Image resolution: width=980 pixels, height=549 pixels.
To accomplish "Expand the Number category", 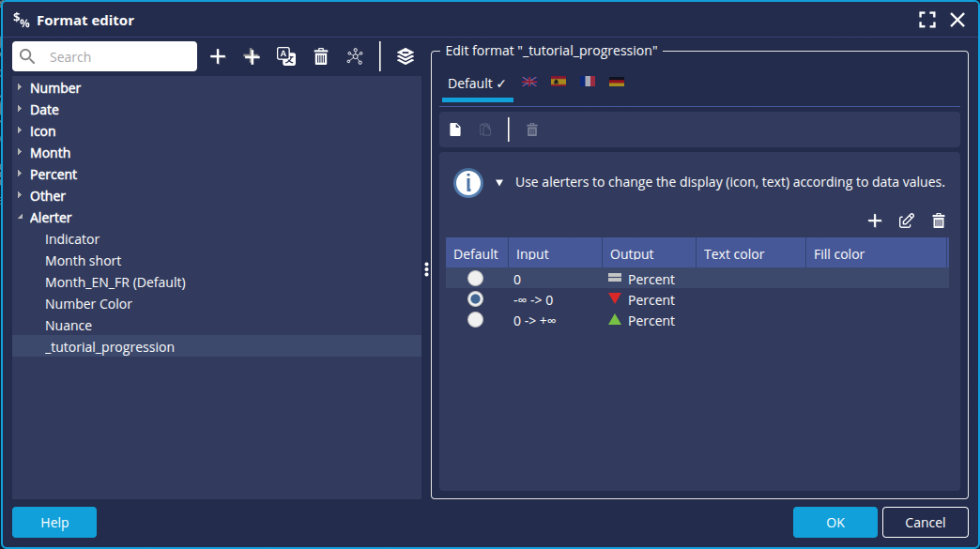I will tap(21, 87).
